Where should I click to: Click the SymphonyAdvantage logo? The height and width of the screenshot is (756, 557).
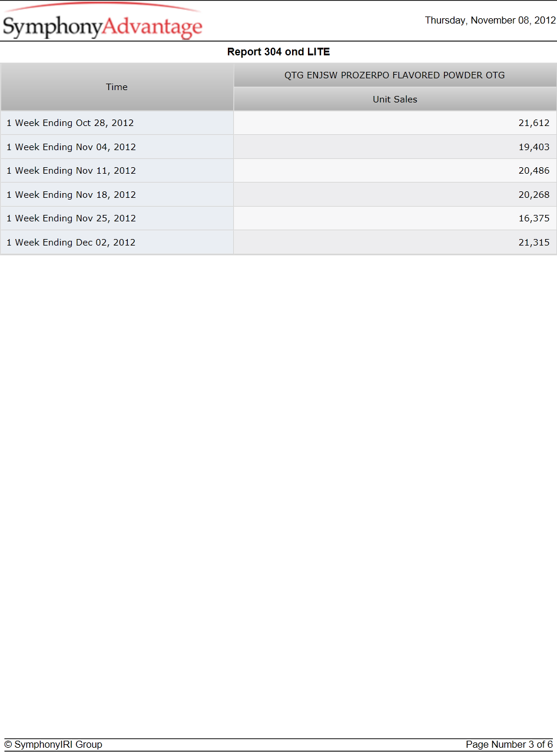point(102,22)
